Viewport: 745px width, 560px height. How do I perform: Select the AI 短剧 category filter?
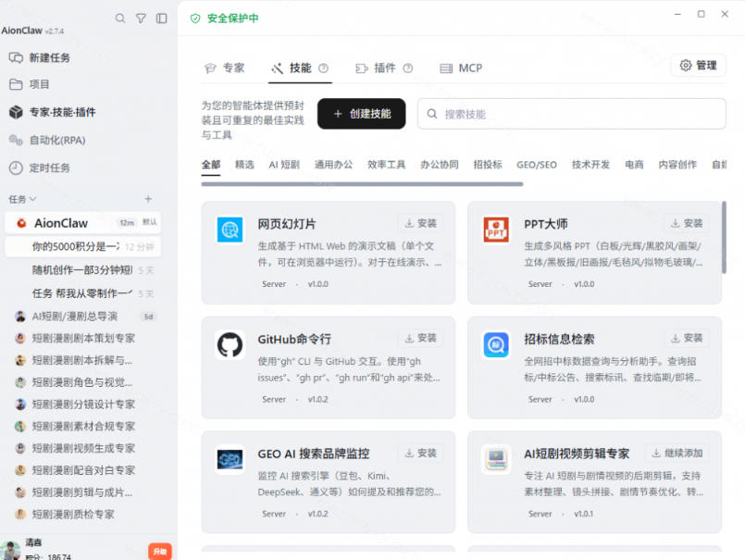click(x=284, y=165)
